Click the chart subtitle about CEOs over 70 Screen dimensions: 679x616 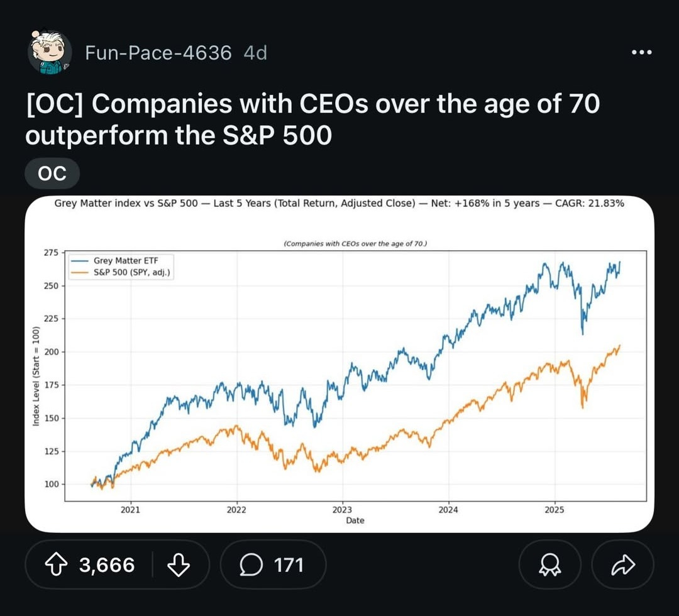(x=355, y=243)
